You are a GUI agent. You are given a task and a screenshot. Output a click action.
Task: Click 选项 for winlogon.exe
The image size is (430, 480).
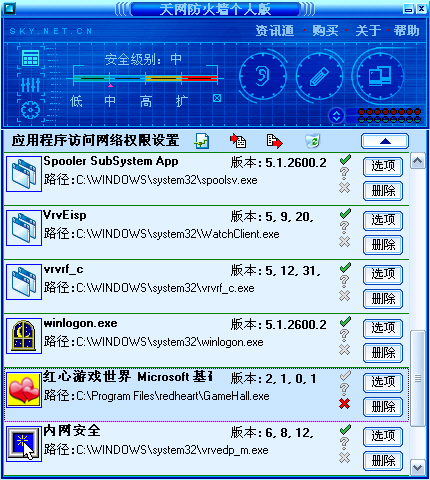click(383, 328)
